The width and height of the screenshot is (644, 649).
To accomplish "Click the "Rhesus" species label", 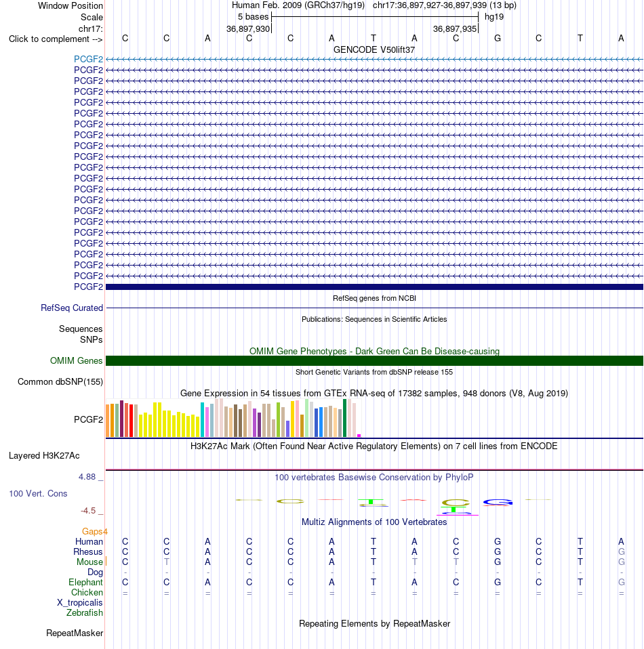I will (x=88, y=551).
